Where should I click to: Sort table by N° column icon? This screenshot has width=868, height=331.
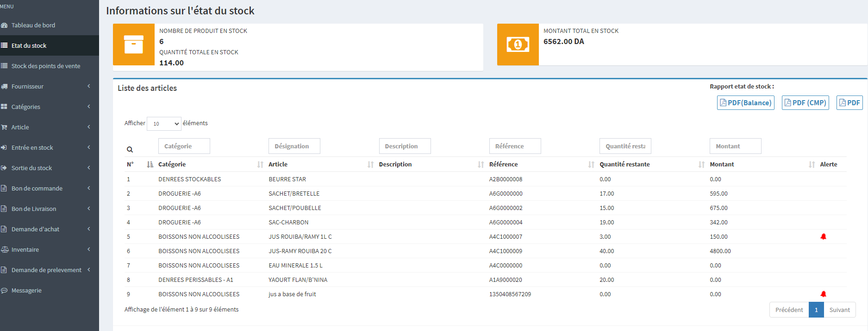coord(150,165)
